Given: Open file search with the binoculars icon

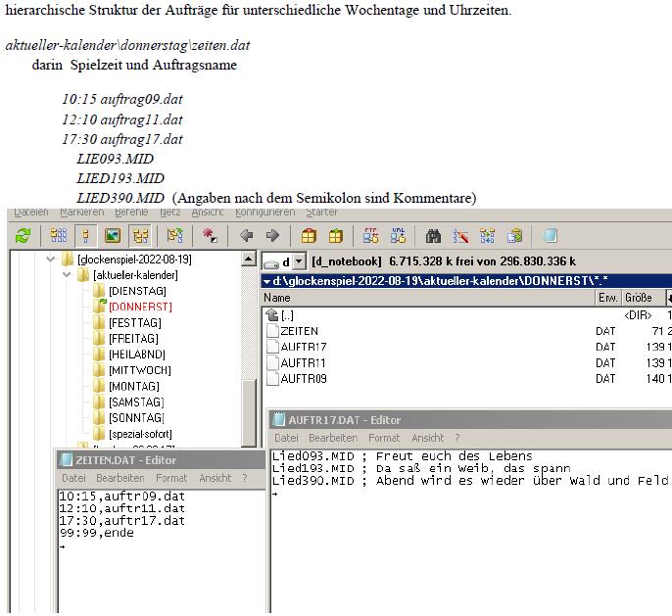Looking at the screenshot, I should tap(433, 236).
